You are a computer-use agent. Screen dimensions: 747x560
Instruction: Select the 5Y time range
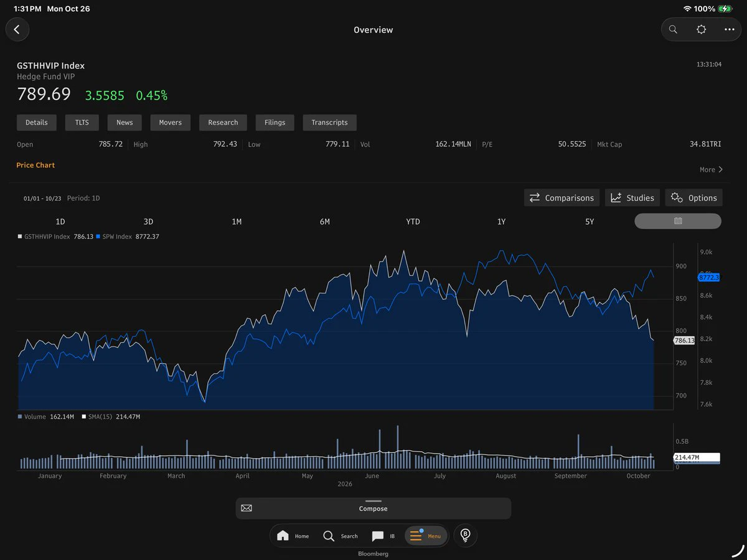(590, 222)
